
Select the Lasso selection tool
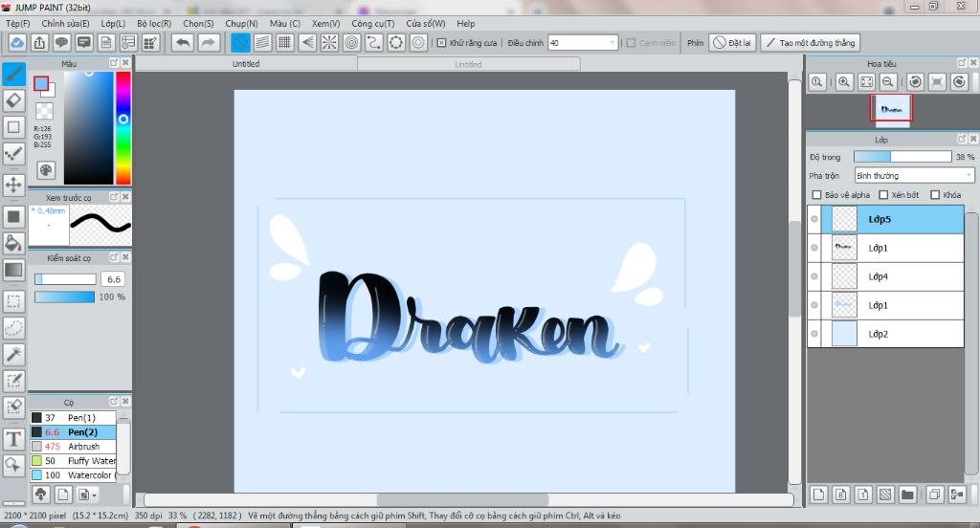click(13, 327)
